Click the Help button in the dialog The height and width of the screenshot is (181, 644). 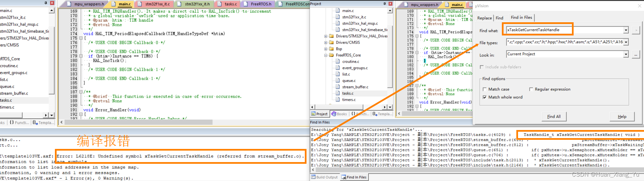point(622,117)
